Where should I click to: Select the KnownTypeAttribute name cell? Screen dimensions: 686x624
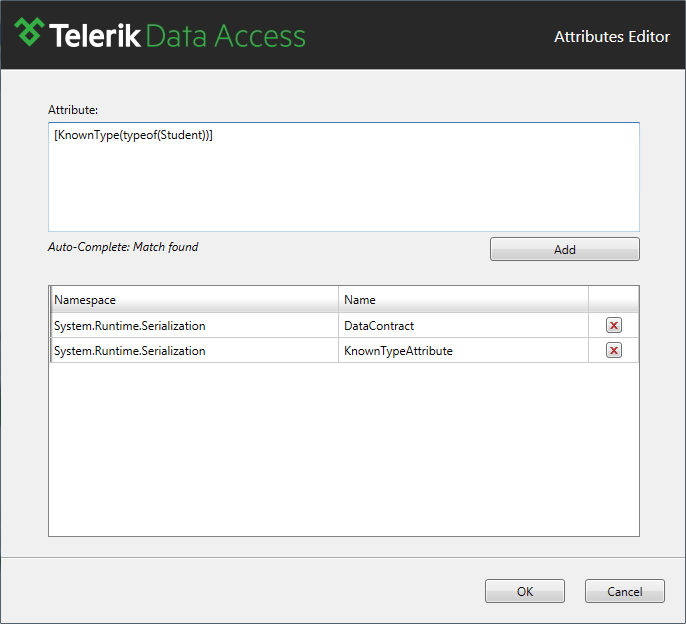point(398,350)
